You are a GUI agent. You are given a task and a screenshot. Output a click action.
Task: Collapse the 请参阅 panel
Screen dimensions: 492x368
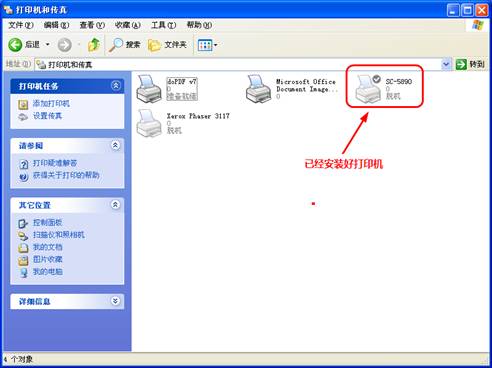115,145
